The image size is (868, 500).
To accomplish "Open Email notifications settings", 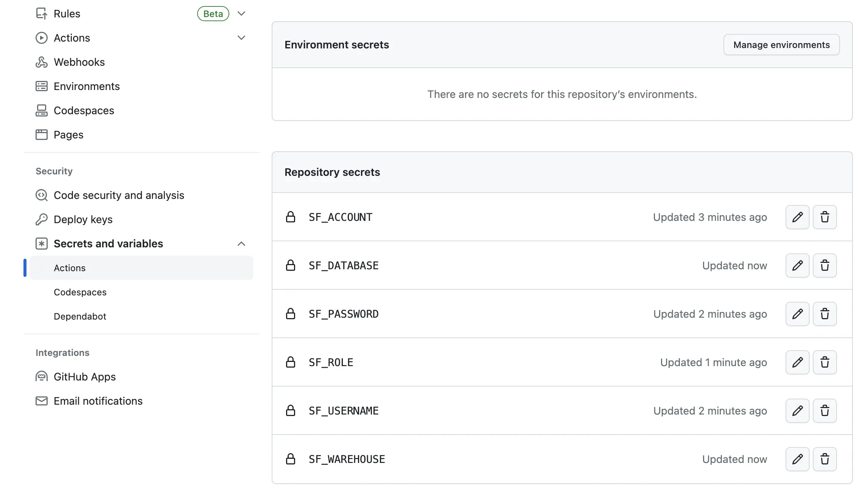I will pyautogui.click(x=98, y=401).
